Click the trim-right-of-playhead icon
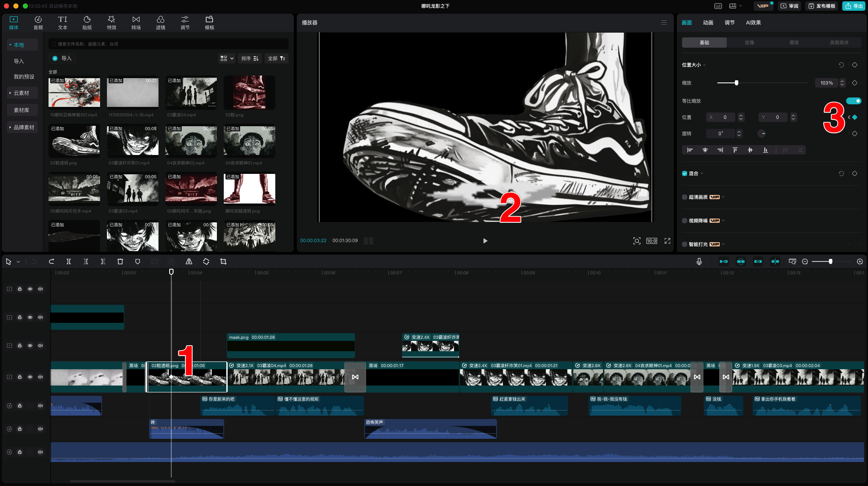Screen dimensions: 868x486 (103, 261)
